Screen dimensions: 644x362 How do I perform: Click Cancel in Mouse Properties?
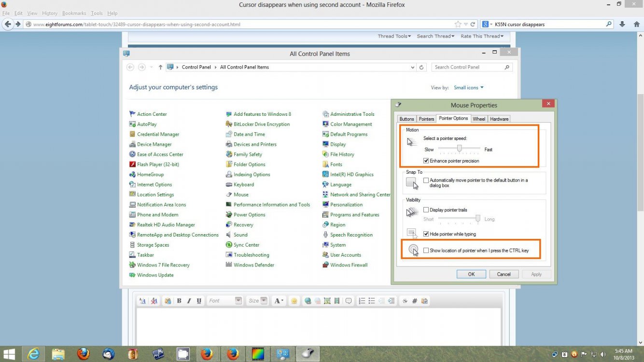[504, 274]
